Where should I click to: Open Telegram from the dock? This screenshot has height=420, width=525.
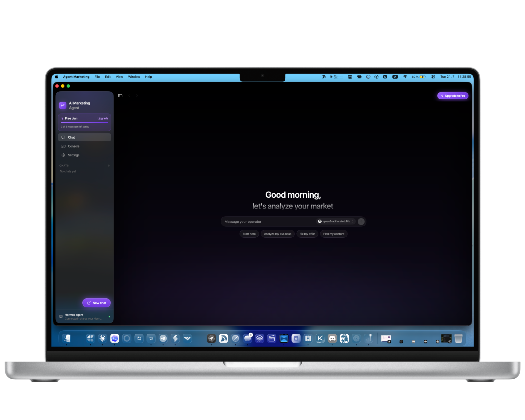[163, 339]
